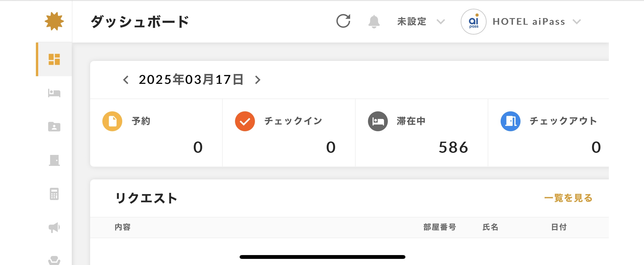Click the refresh icon in header
Viewport: 644px width, 265px height.
tap(343, 21)
